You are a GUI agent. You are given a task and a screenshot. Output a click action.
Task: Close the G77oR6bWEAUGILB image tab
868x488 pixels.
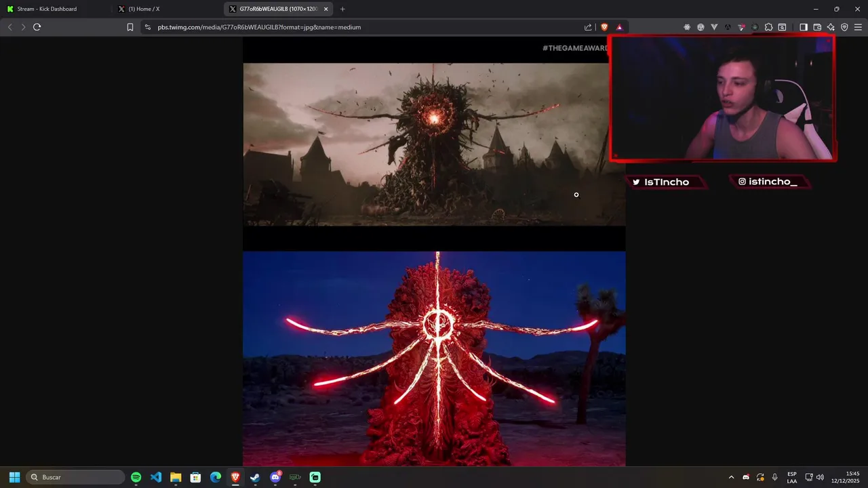pyautogui.click(x=326, y=9)
